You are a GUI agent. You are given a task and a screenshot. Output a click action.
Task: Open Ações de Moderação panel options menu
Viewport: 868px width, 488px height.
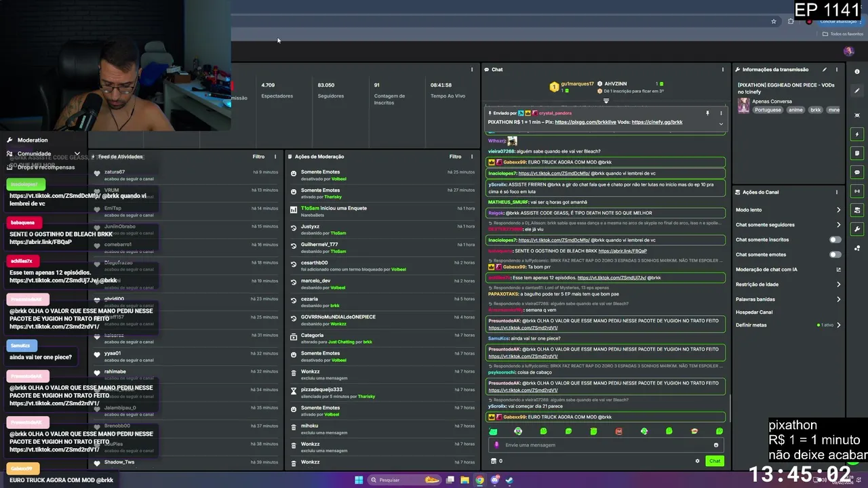[471, 157]
